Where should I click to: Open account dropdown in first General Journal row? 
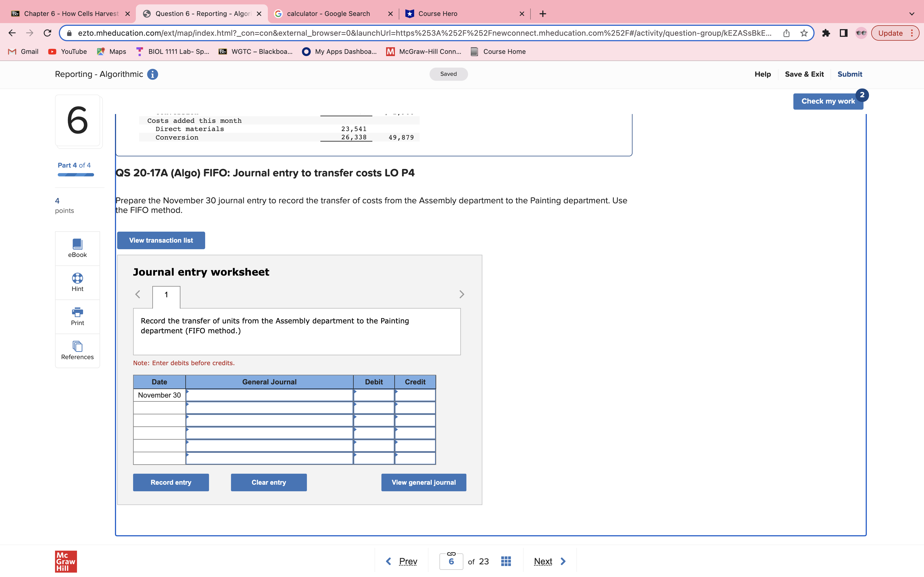269,395
